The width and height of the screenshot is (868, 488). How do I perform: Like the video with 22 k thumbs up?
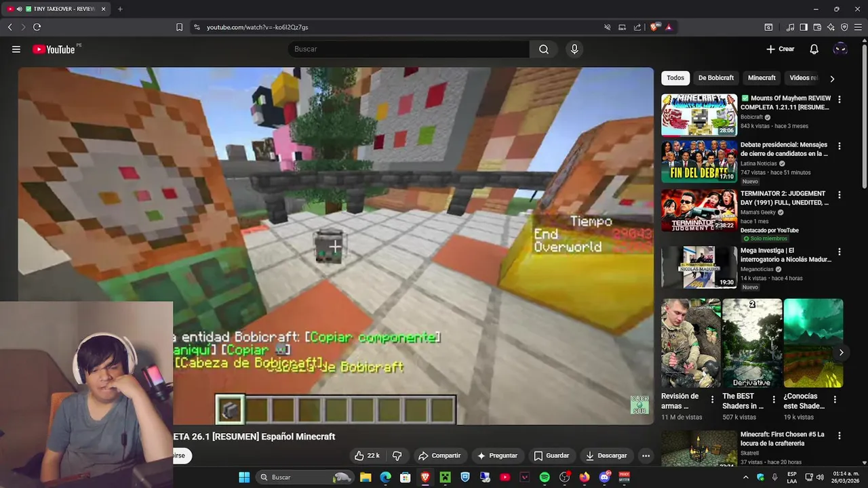pyautogui.click(x=367, y=455)
